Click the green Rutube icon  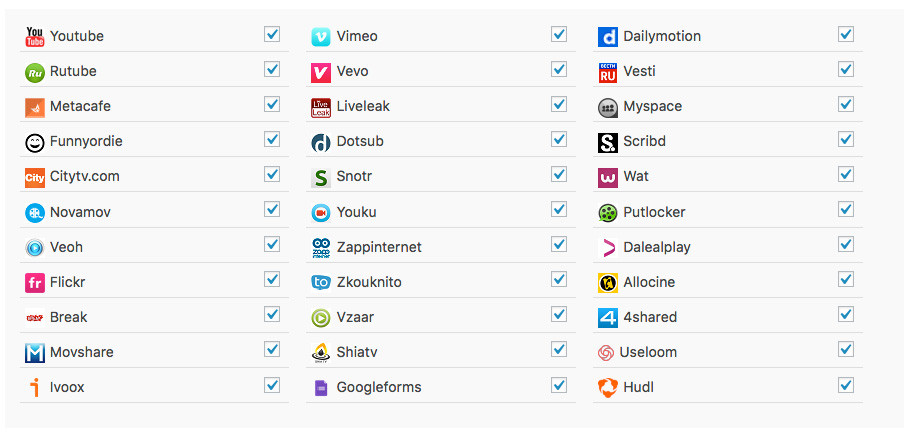tap(35, 72)
